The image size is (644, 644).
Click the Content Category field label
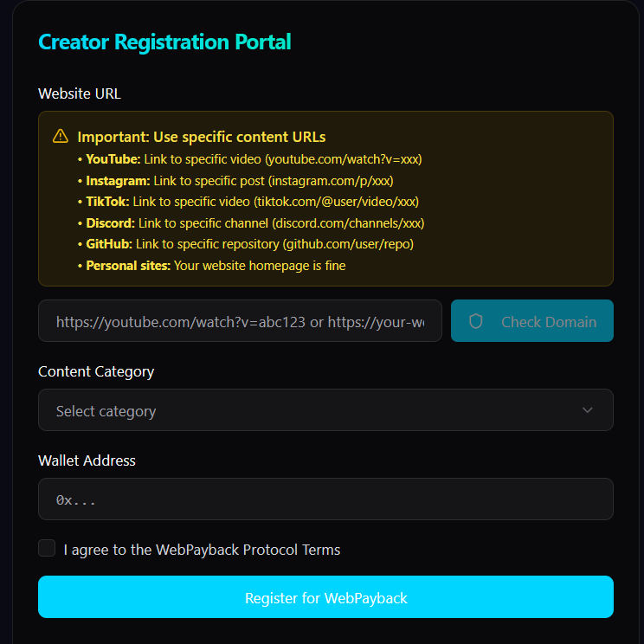(96, 371)
